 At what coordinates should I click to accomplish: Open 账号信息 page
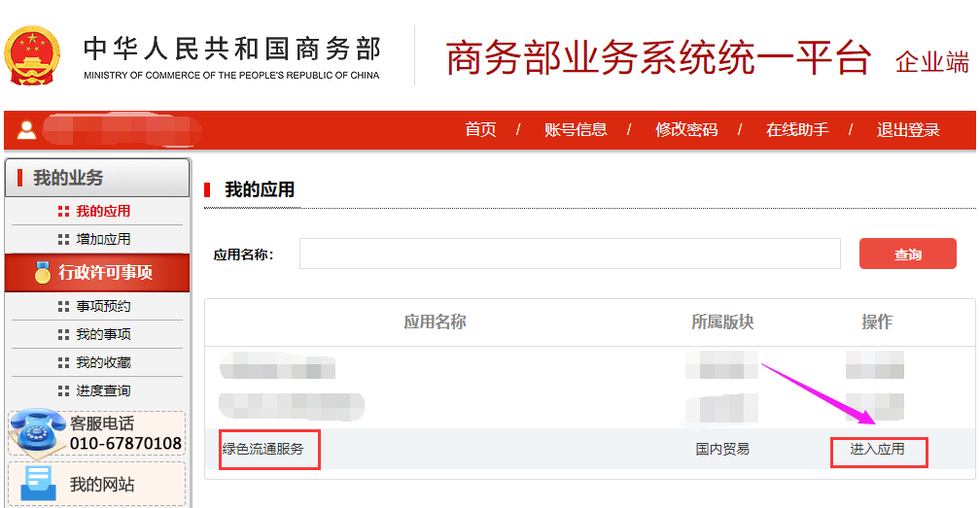576,130
